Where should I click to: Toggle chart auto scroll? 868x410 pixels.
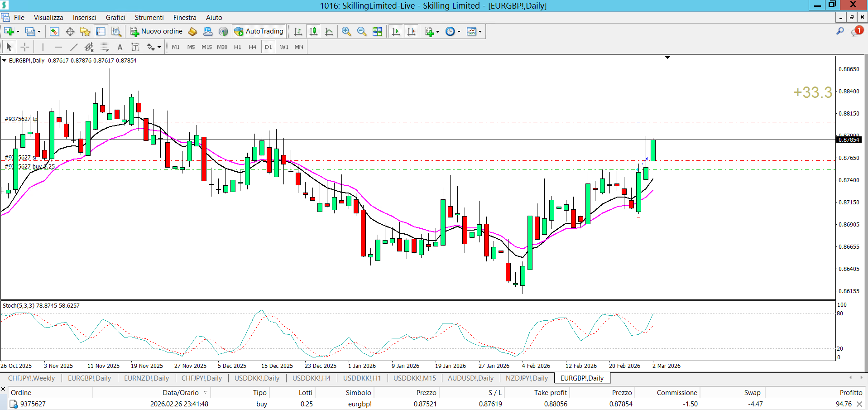(x=396, y=31)
